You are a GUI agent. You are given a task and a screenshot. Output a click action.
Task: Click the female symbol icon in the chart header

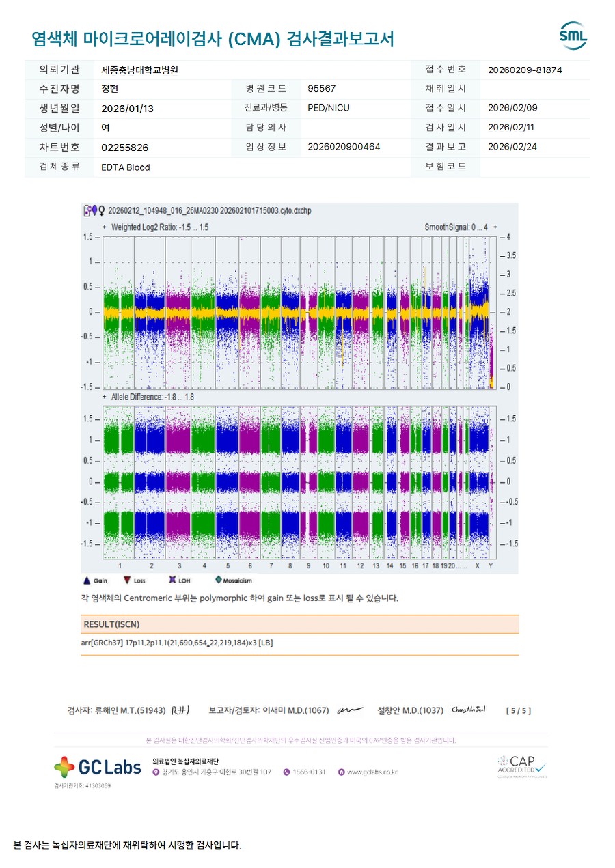(102, 211)
